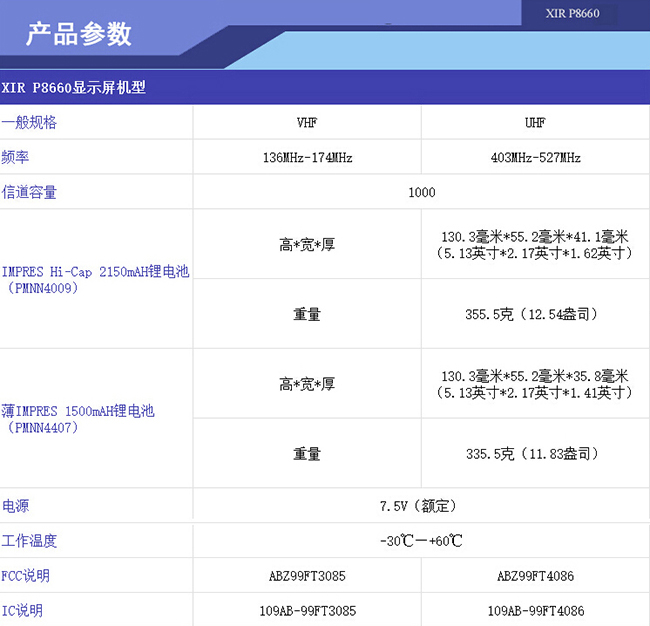
Task: Select the IMPRES Hi-Cap 2150mAH battery label
Action: coord(95,280)
